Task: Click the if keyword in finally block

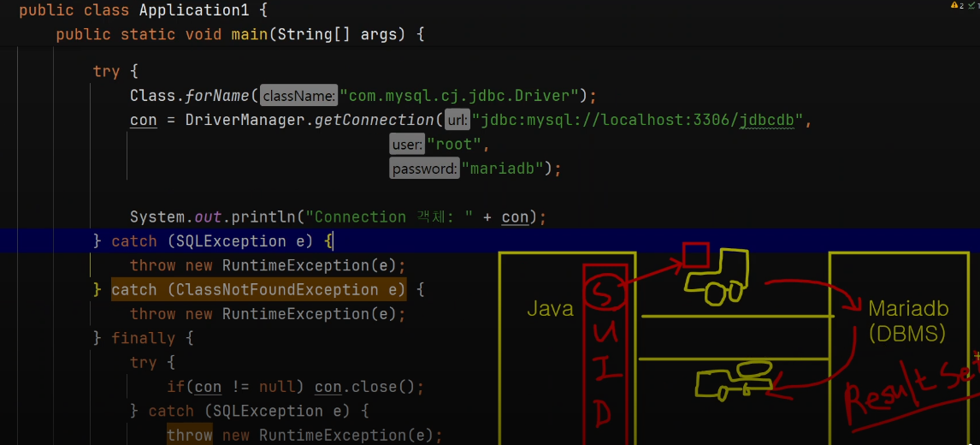Action: [x=175, y=387]
